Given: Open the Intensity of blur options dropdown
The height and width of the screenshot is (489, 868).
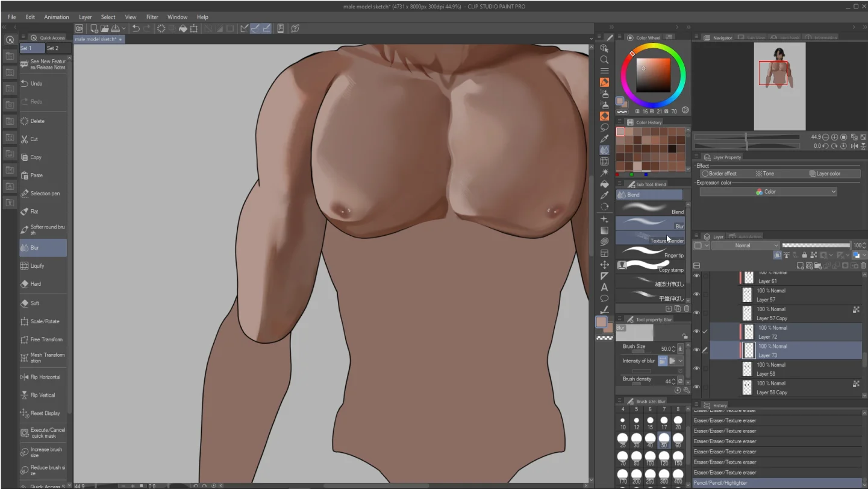Looking at the screenshot, I should [680, 361].
